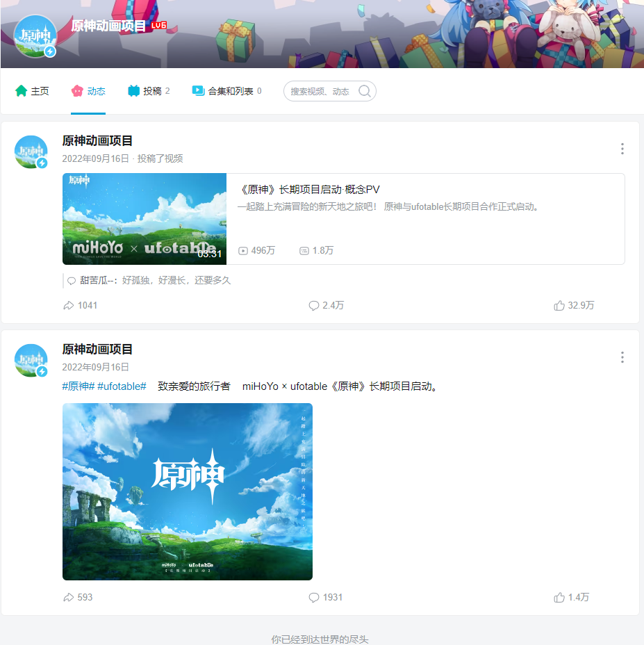Screen dimensions: 644x645
Task: Open the 投稿 tab
Action: pos(149,91)
